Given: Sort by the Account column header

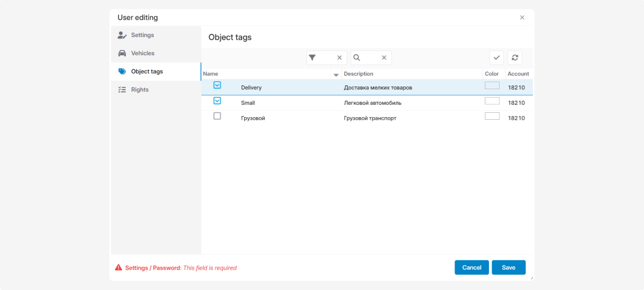Looking at the screenshot, I should click(x=518, y=74).
